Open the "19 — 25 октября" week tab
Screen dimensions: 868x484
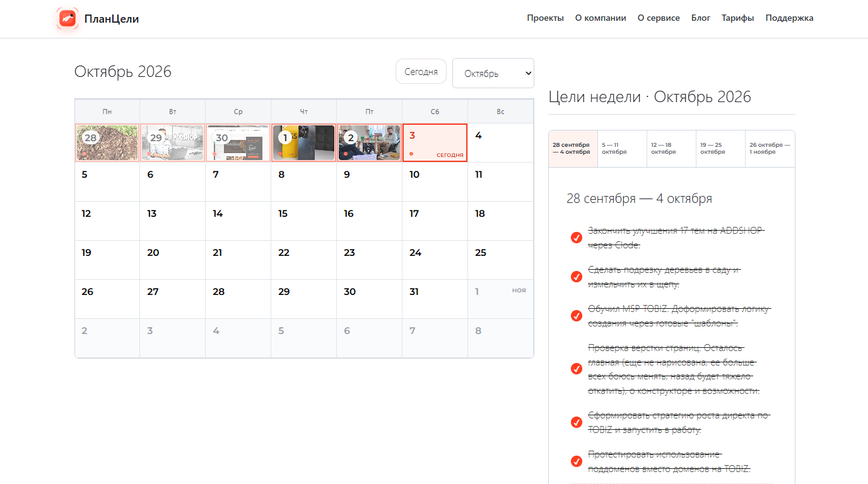pos(720,149)
